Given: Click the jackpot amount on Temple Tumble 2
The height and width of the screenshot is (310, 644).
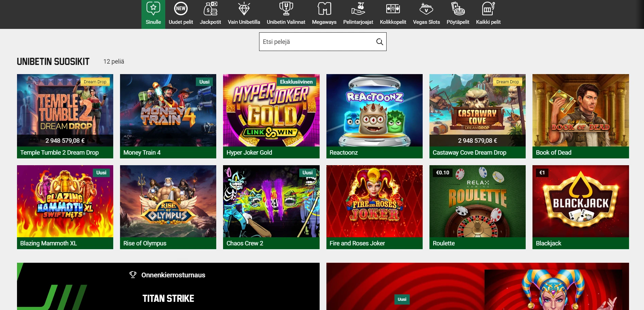Looking at the screenshot, I should click(65, 141).
